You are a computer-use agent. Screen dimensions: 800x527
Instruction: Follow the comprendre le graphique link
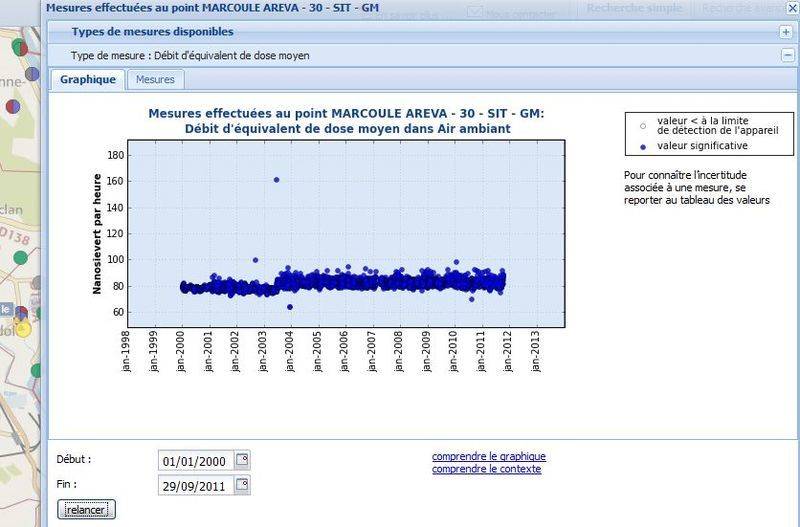click(x=488, y=457)
